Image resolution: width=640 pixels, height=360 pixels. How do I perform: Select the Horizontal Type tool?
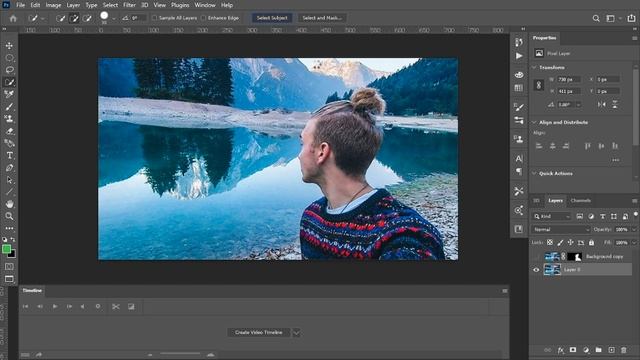click(x=9, y=156)
